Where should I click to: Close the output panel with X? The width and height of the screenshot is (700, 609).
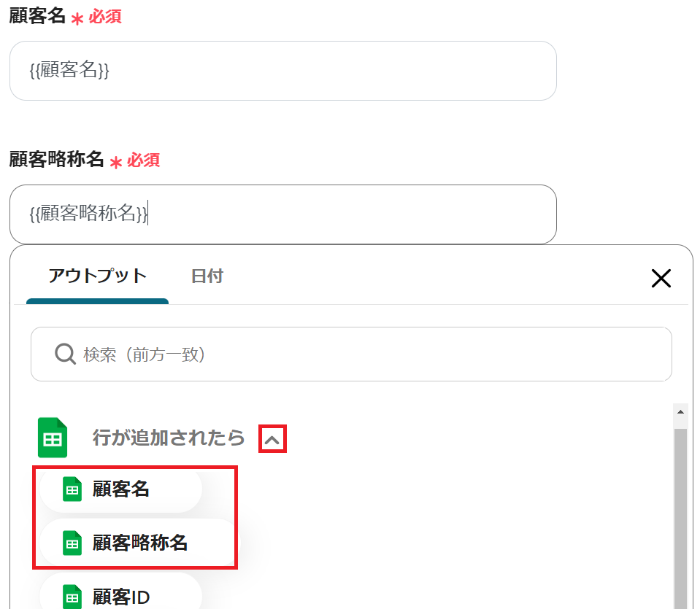click(661, 278)
